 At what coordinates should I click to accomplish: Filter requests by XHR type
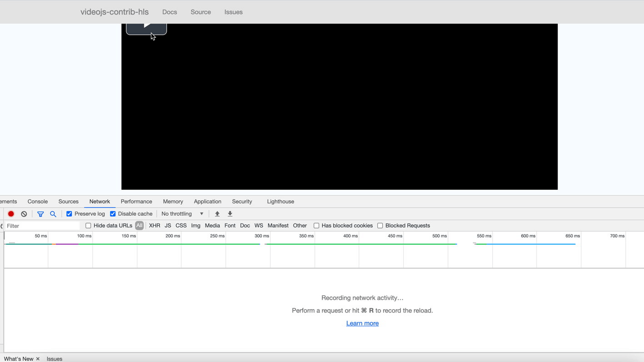coord(155,226)
